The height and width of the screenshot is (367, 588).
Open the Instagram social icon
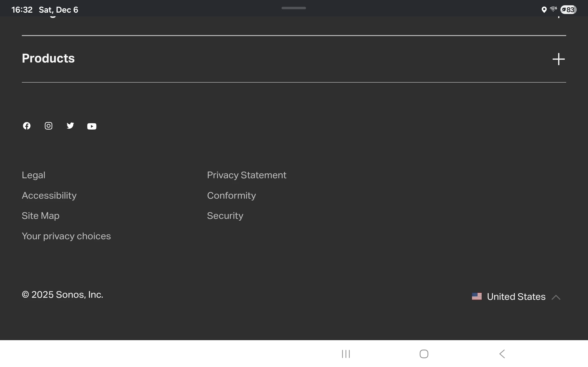click(48, 126)
